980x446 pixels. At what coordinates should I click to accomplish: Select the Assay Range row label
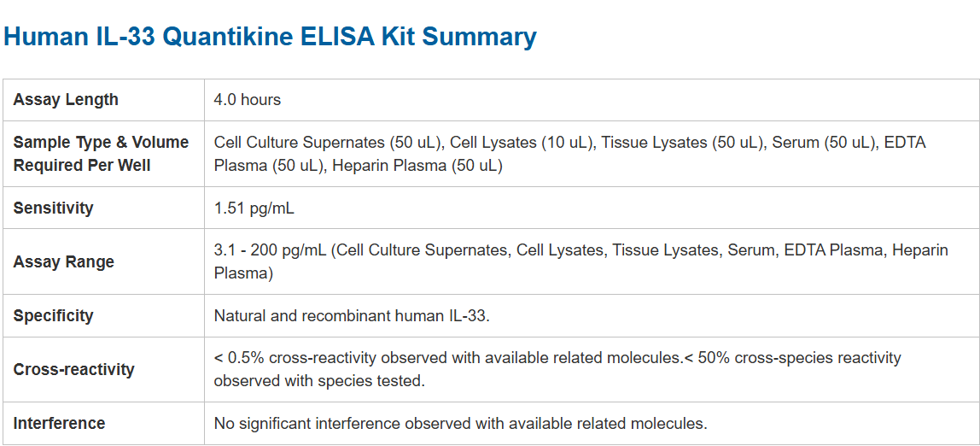63,262
